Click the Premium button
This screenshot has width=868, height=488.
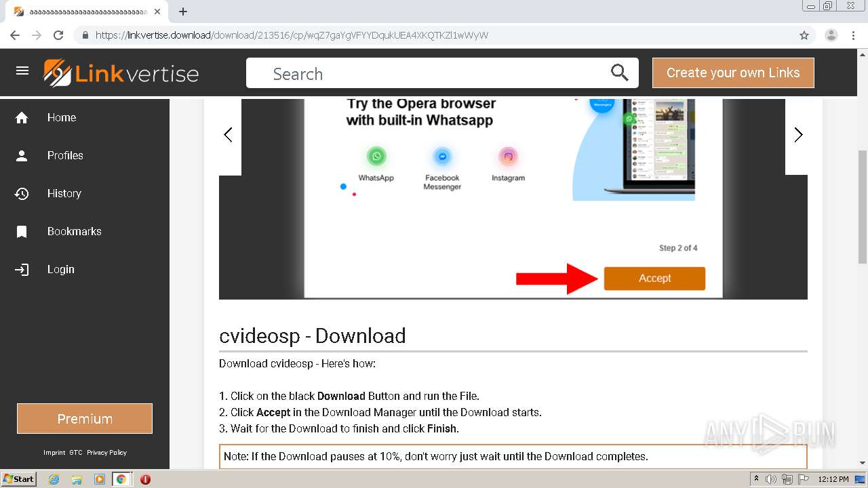(85, 419)
